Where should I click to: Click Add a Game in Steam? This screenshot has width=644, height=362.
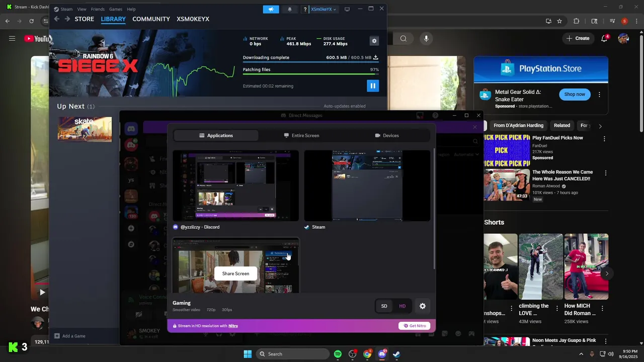(x=70, y=336)
